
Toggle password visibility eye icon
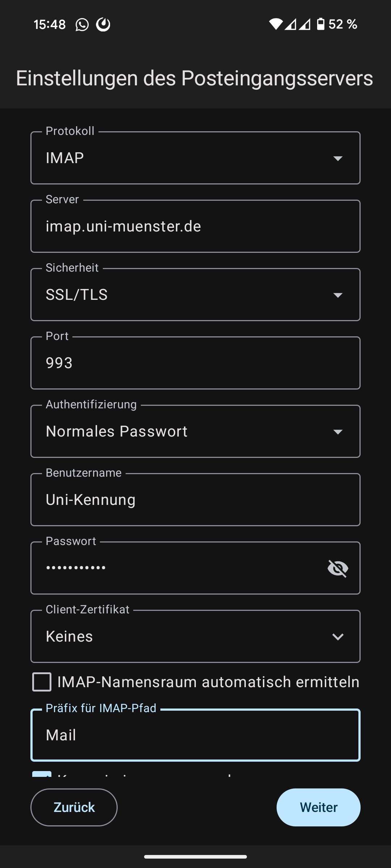pos(338,568)
